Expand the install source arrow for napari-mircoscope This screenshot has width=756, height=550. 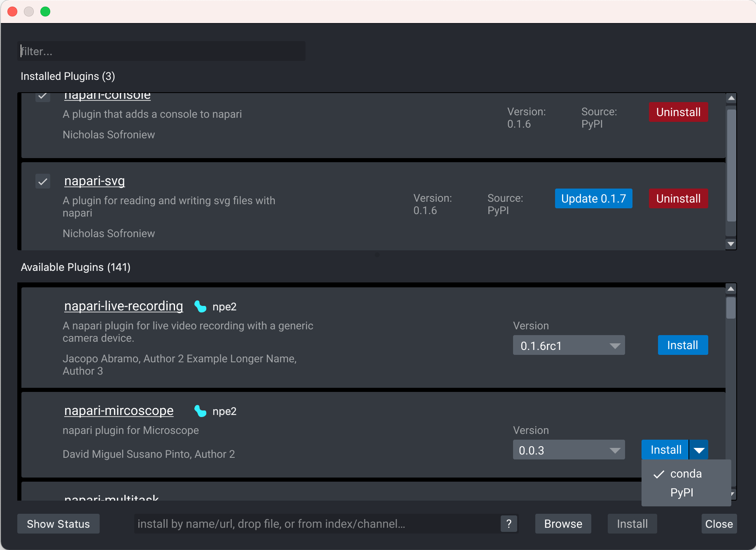coord(699,450)
